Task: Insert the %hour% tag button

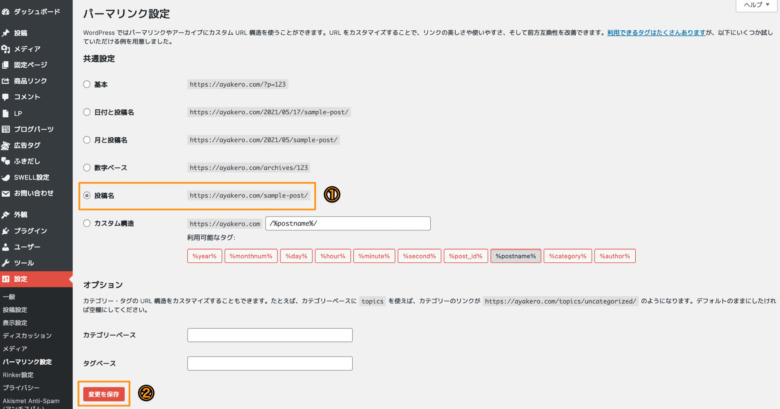Action: click(x=333, y=256)
